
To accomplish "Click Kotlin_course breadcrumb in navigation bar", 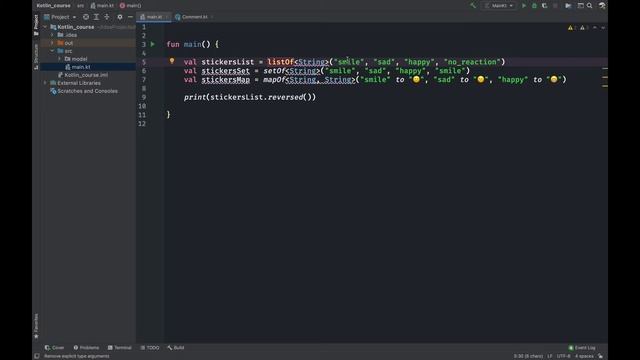I will pos(53,6).
